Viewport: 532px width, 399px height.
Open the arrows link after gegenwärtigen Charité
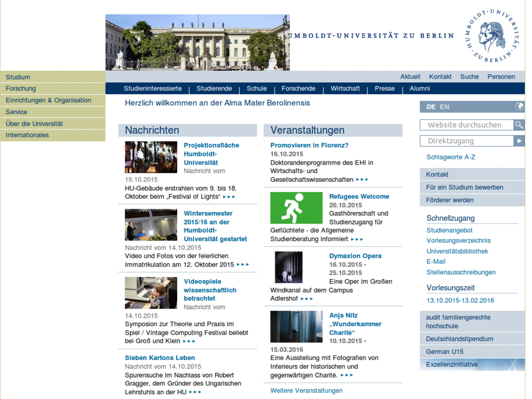(x=347, y=375)
